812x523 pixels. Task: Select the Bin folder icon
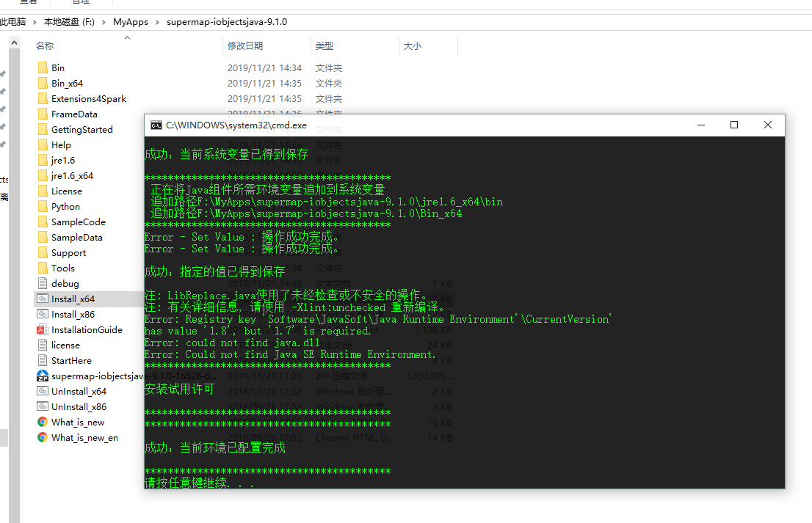43,67
